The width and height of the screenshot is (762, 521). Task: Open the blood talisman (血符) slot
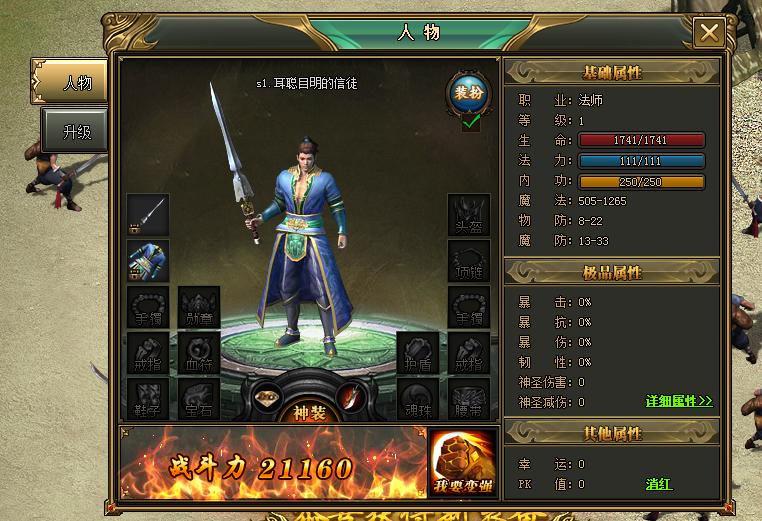coord(199,353)
